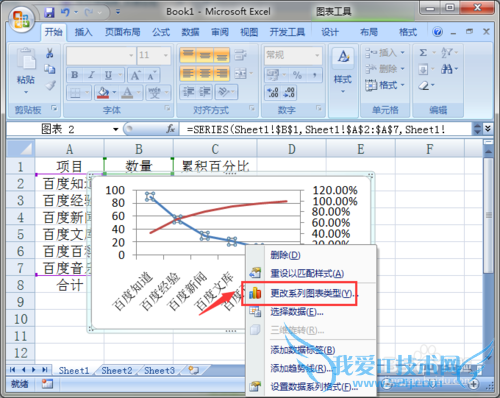Open the number format combo box
500x398 pixels.
293,55
